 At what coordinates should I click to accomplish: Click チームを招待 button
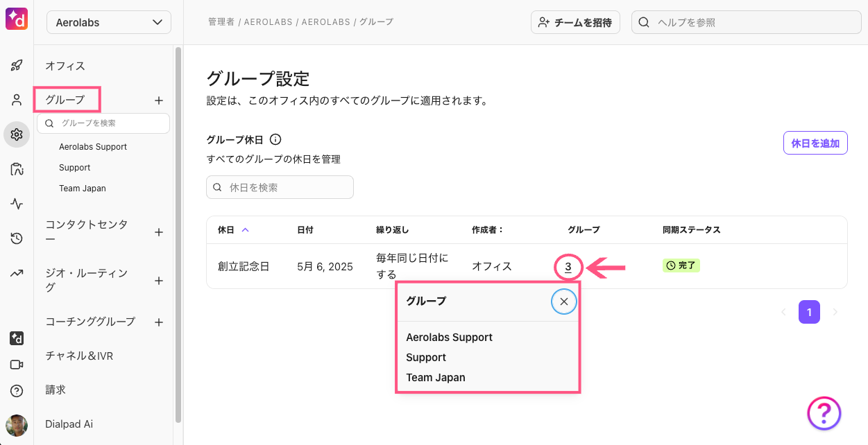pos(575,22)
